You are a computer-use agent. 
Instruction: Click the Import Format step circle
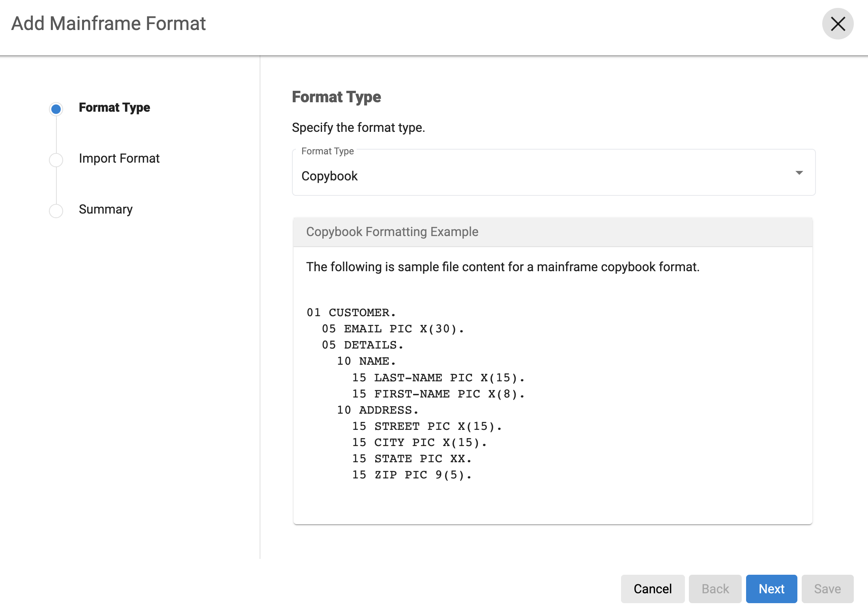point(56,159)
